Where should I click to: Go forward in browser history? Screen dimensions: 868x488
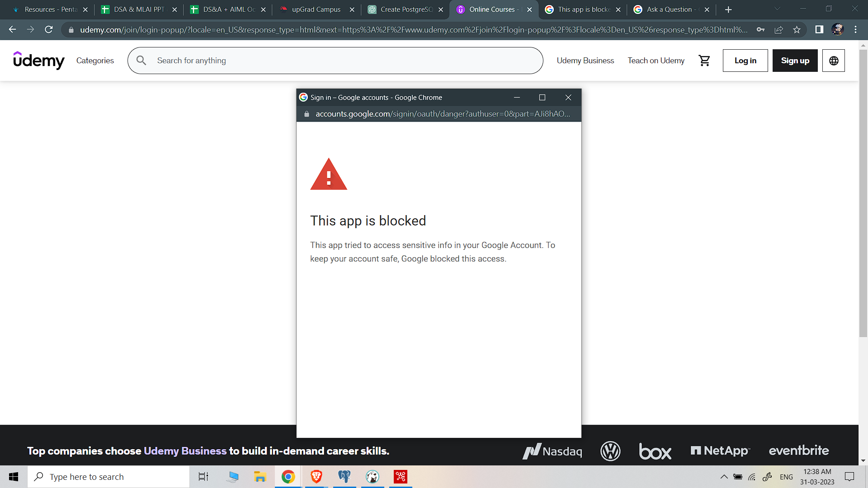coord(30,29)
